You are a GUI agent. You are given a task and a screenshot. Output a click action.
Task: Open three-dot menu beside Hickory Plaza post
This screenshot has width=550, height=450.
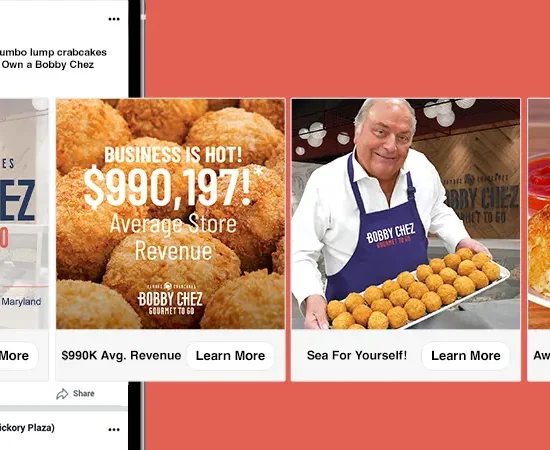[x=114, y=429]
